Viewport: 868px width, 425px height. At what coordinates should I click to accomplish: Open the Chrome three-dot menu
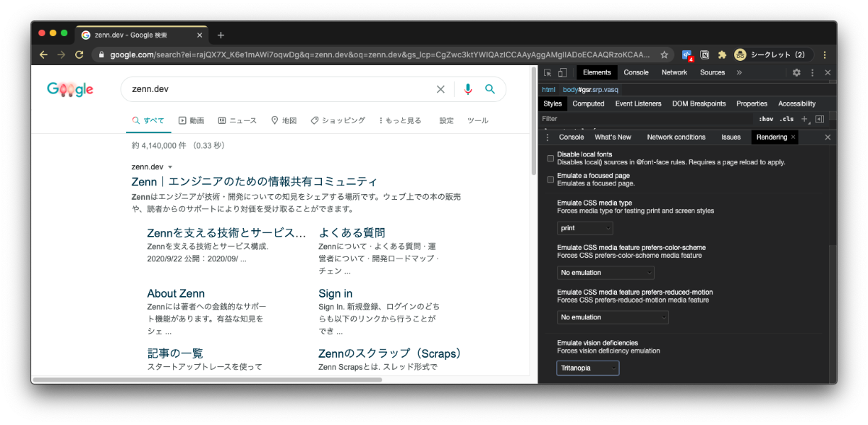point(825,54)
